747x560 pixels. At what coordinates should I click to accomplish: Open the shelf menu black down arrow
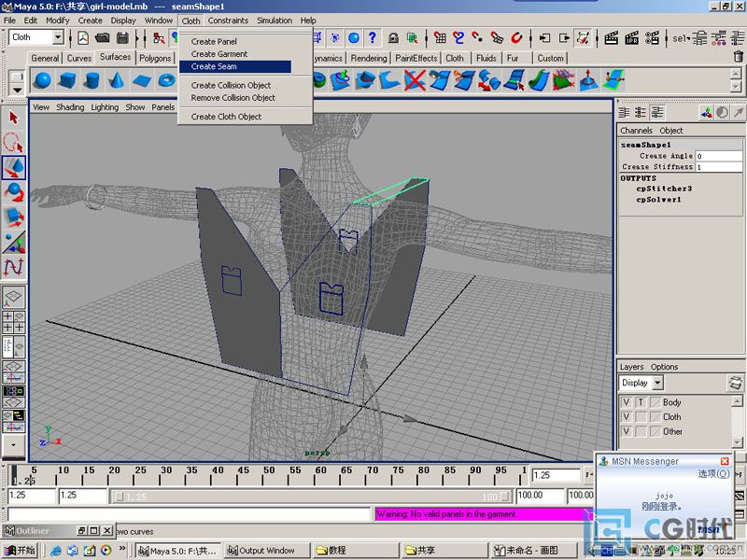(x=17, y=90)
